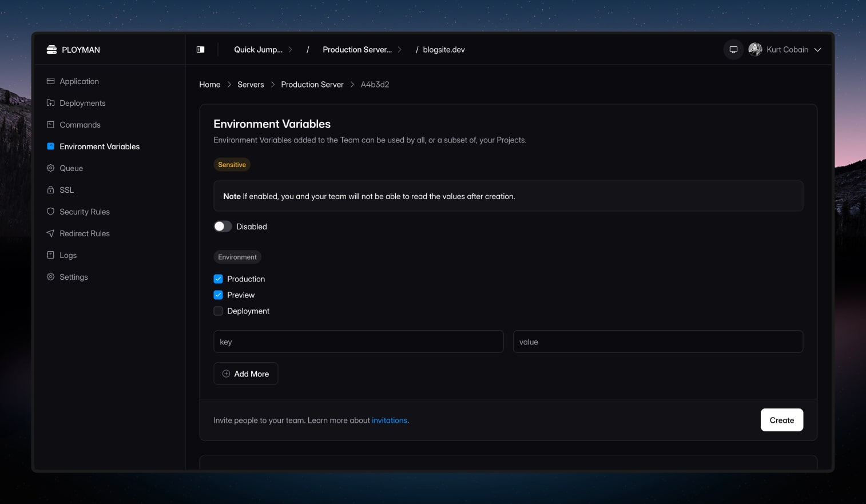Image resolution: width=866 pixels, height=504 pixels.
Task: Click the Quick Jump label
Action: pos(258,50)
